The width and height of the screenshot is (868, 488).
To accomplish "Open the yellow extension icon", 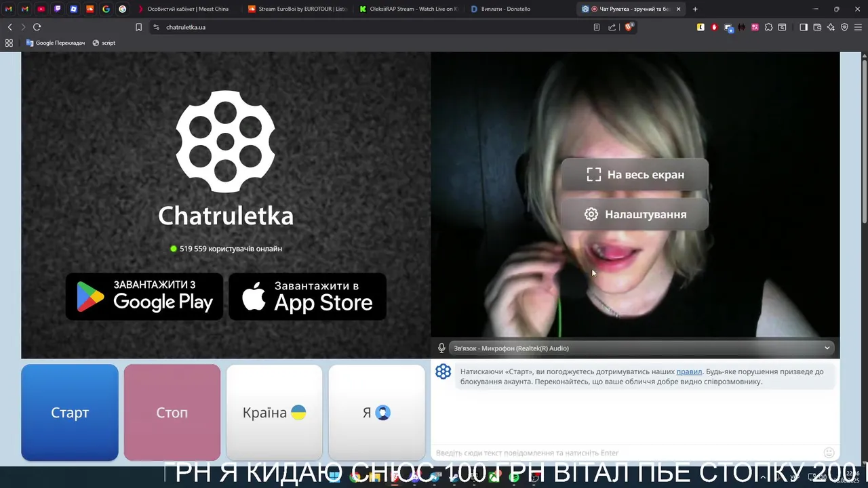I will click(x=701, y=27).
